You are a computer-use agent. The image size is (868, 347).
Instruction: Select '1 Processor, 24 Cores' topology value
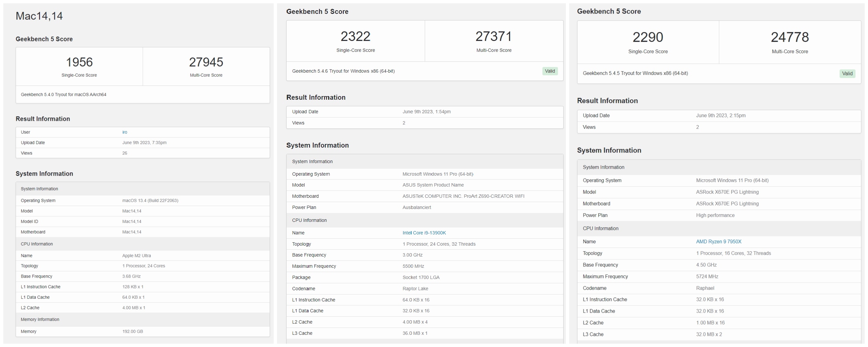(143, 266)
